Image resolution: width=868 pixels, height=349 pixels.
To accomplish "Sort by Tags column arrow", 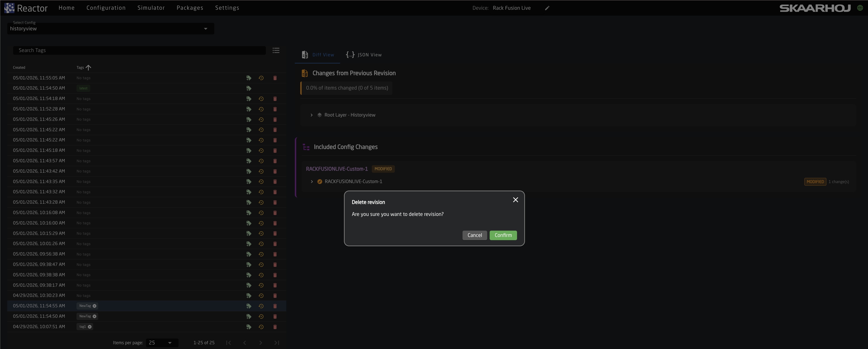I will pyautogui.click(x=88, y=67).
